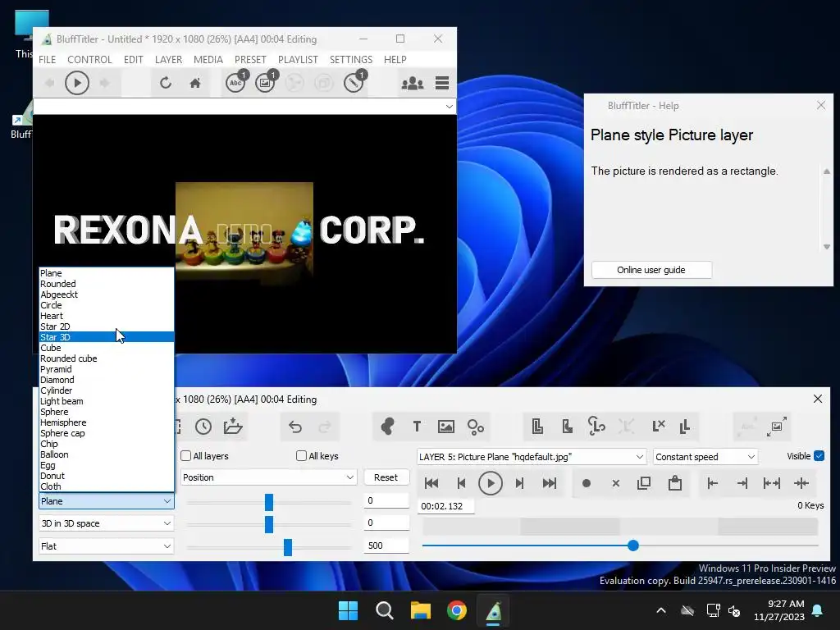Delete the current key with X icon
Screen dimensions: 840x630
[x=615, y=483]
